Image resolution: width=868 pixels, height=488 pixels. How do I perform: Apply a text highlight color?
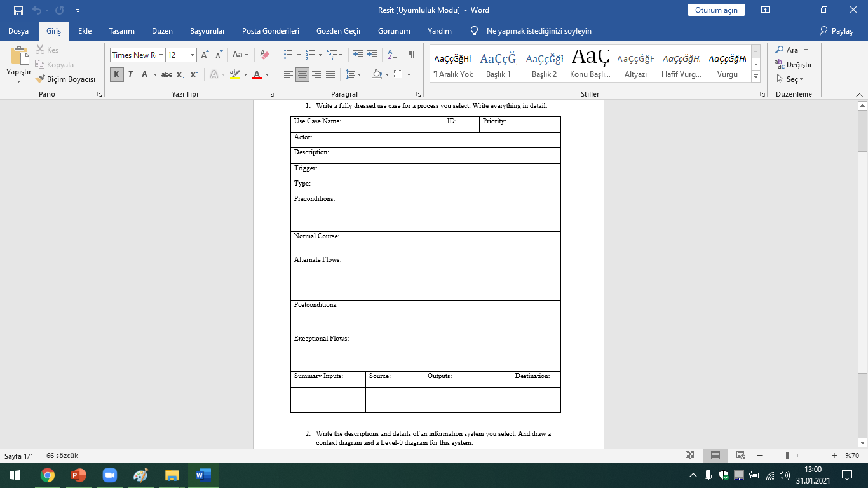click(234, 75)
